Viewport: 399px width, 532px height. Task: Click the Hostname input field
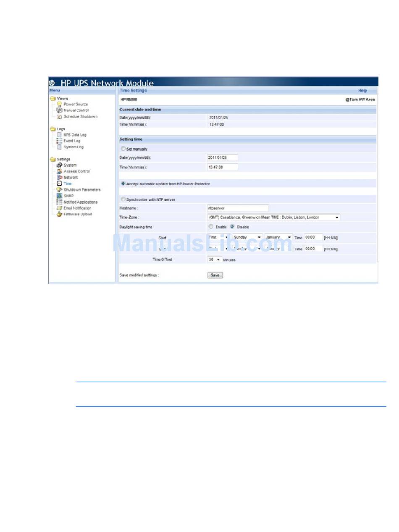[x=238, y=208]
